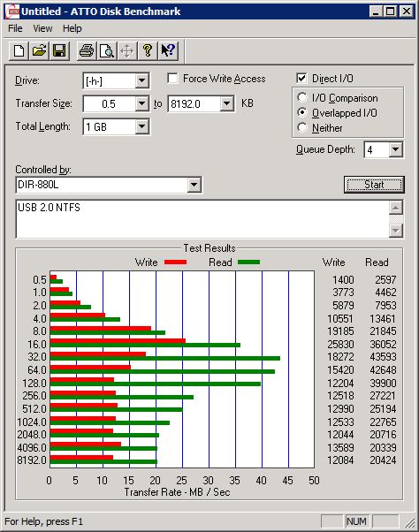Image resolution: width=419 pixels, height=532 pixels.
Task: Expand the Queue Depth dropdown
Action: tap(396, 149)
